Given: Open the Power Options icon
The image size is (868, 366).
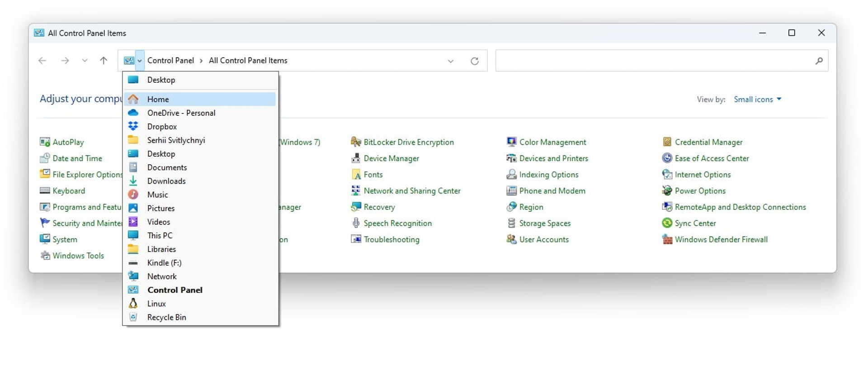Looking at the screenshot, I should [667, 191].
